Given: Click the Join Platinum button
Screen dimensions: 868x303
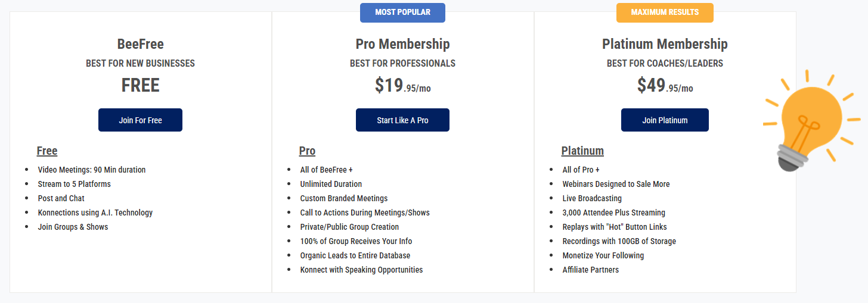Looking at the screenshot, I should 665,120.
